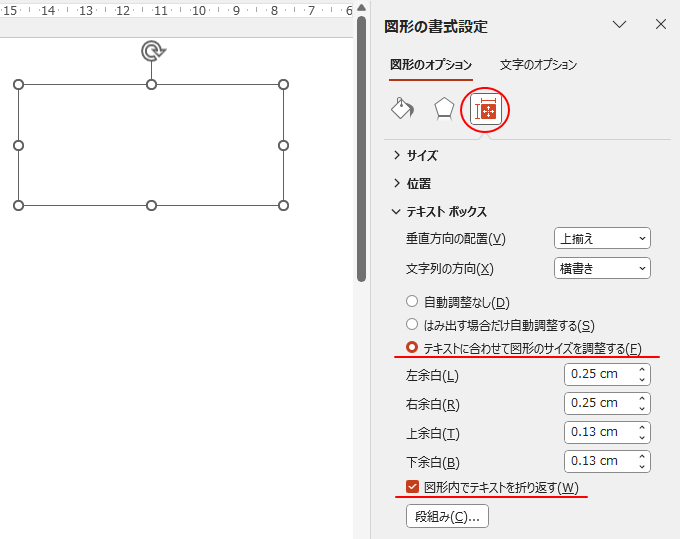Click the horizontal ruler at mark 10
680x539 pixels.
[x=199, y=10]
